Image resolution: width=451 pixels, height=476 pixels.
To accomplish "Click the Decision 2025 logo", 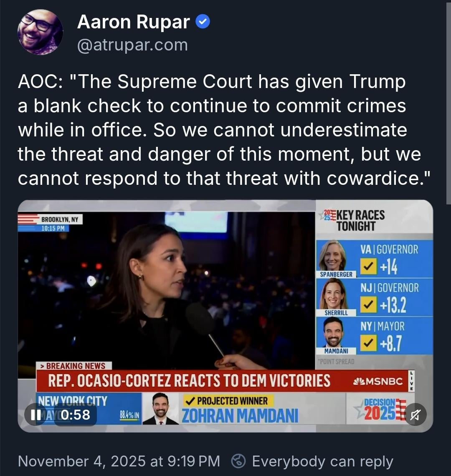I will click(x=380, y=410).
